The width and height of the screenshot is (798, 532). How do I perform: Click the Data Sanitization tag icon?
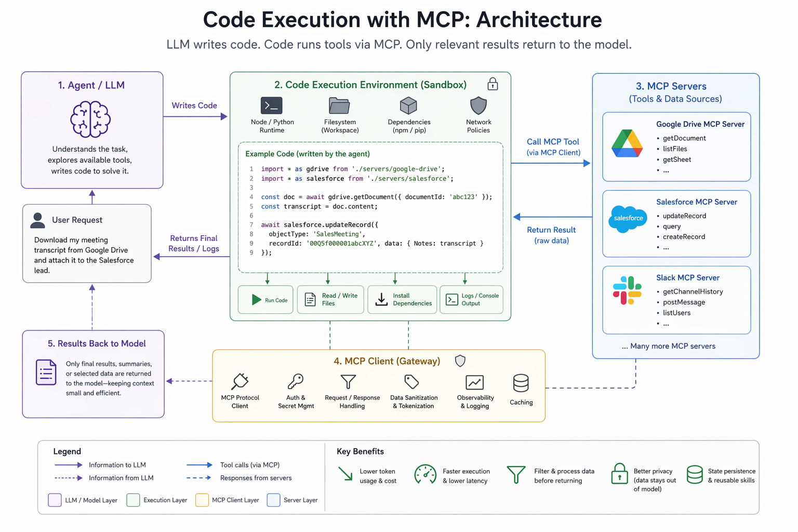pos(411,382)
